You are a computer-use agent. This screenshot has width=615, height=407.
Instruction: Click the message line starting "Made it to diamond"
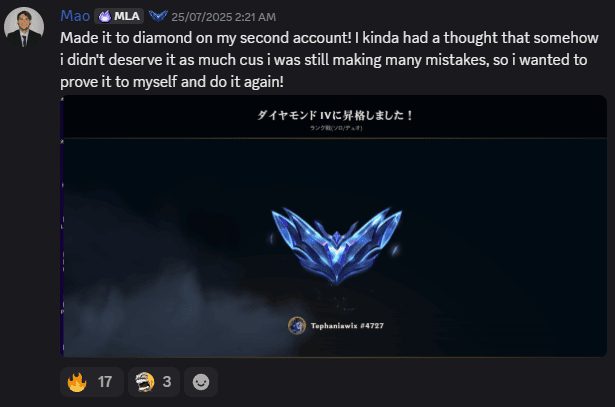tap(329, 38)
